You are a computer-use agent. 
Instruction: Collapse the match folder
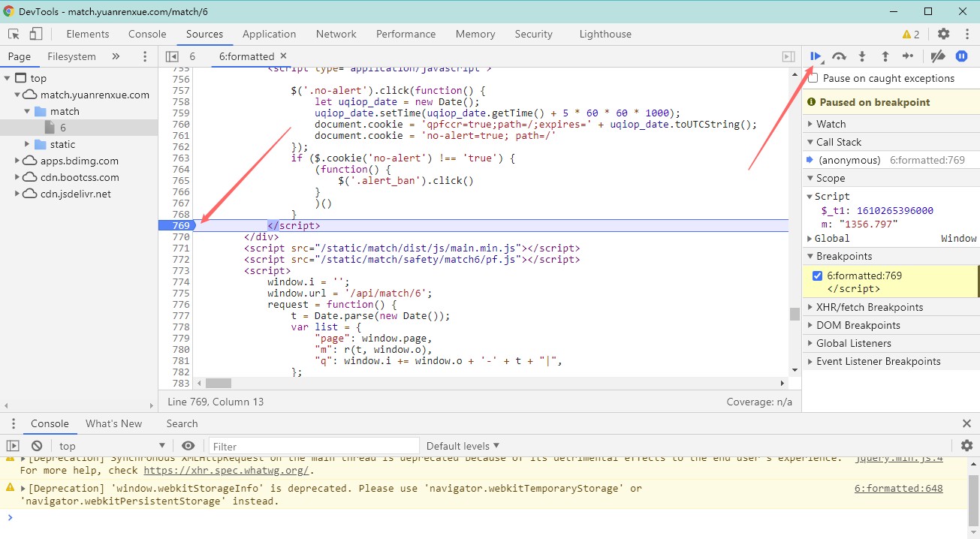pyautogui.click(x=27, y=111)
